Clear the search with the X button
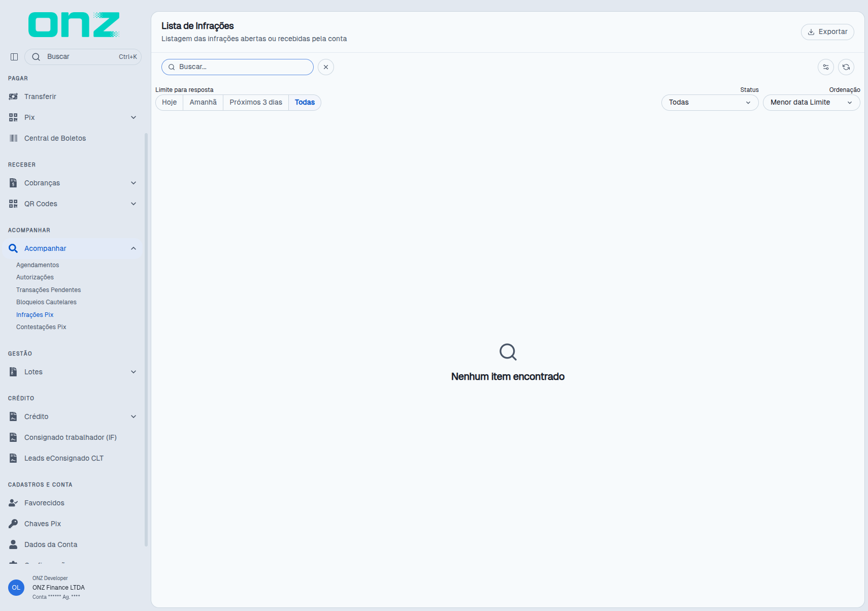This screenshot has width=868, height=611. pos(326,67)
